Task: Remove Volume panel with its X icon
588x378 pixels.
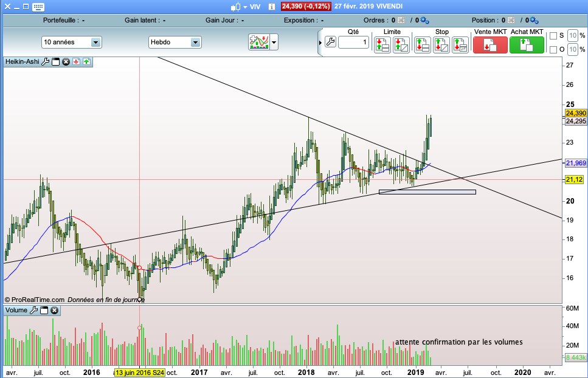Action: (54, 310)
